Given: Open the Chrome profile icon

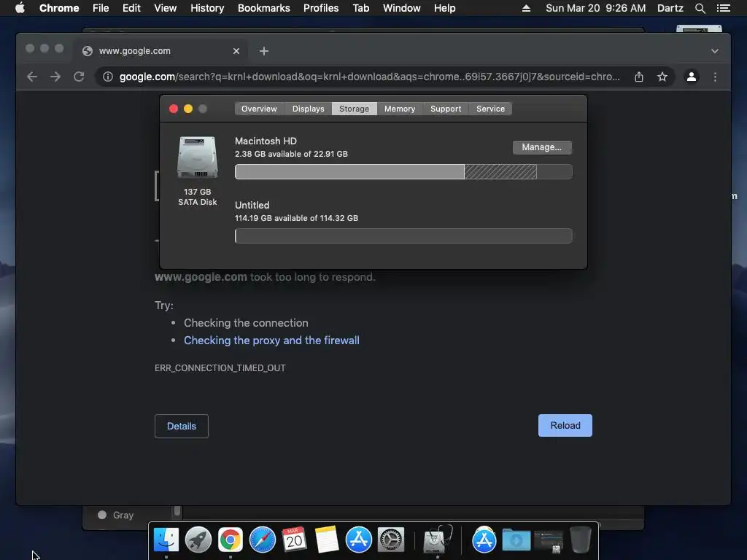Looking at the screenshot, I should [x=692, y=77].
